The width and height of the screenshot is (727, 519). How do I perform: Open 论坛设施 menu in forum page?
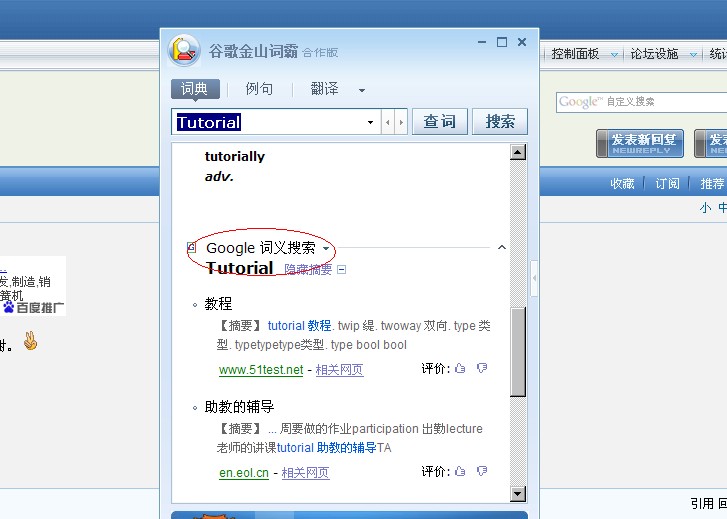coord(654,54)
